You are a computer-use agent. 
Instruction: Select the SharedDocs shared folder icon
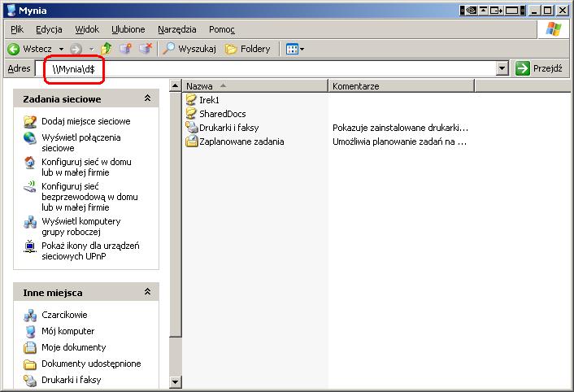[x=191, y=113]
